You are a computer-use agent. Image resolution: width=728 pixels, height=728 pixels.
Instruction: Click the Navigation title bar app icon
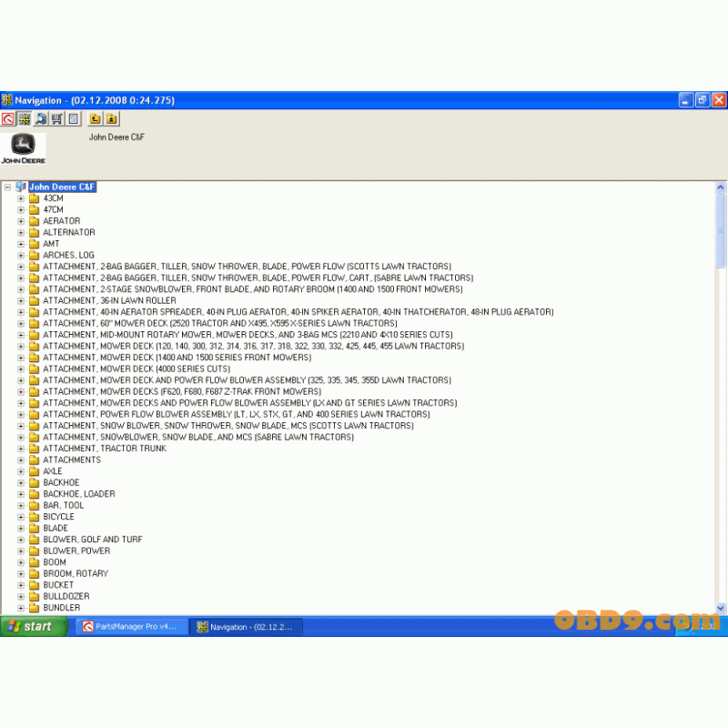coord(7,100)
